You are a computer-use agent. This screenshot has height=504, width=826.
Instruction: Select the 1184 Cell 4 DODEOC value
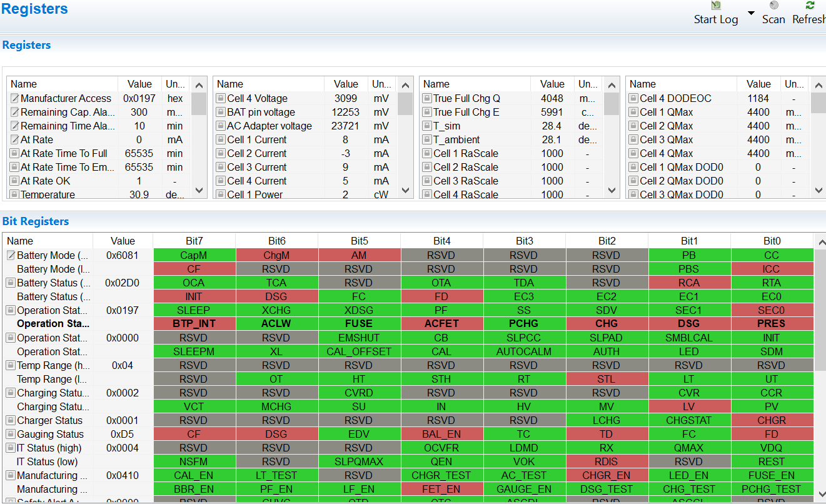click(x=758, y=98)
